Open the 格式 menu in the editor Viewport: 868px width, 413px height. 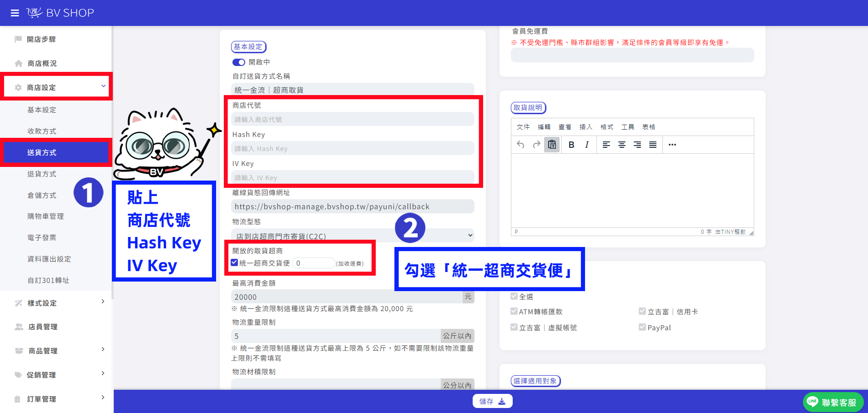click(x=607, y=127)
